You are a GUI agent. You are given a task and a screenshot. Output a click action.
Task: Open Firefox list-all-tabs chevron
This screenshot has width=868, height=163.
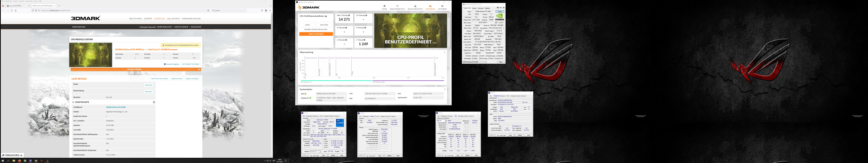[x=271, y=6]
